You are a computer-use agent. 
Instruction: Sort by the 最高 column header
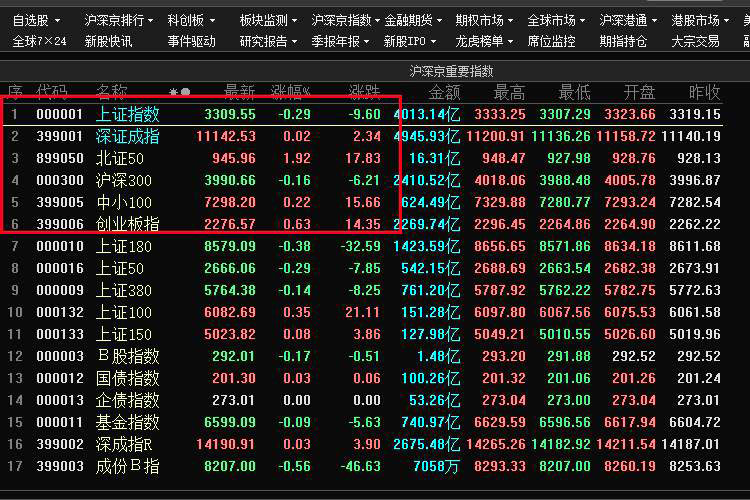point(509,91)
